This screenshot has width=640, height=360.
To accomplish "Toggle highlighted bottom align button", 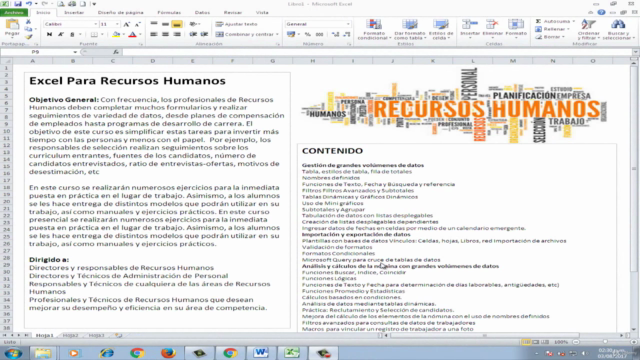I will (x=177, y=24).
